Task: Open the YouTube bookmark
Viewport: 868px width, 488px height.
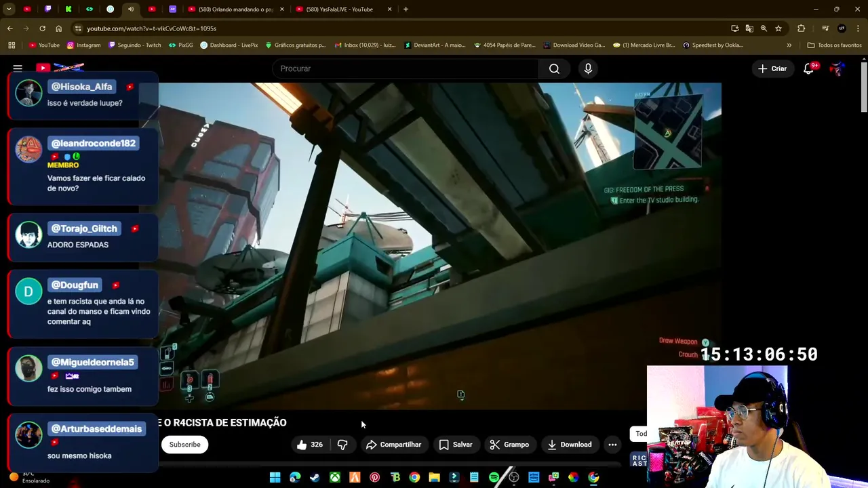Action: [x=44, y=45]
